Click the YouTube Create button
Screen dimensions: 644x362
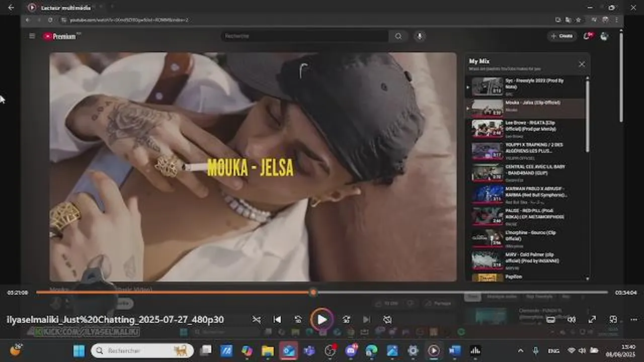click(x=562, y=36)
